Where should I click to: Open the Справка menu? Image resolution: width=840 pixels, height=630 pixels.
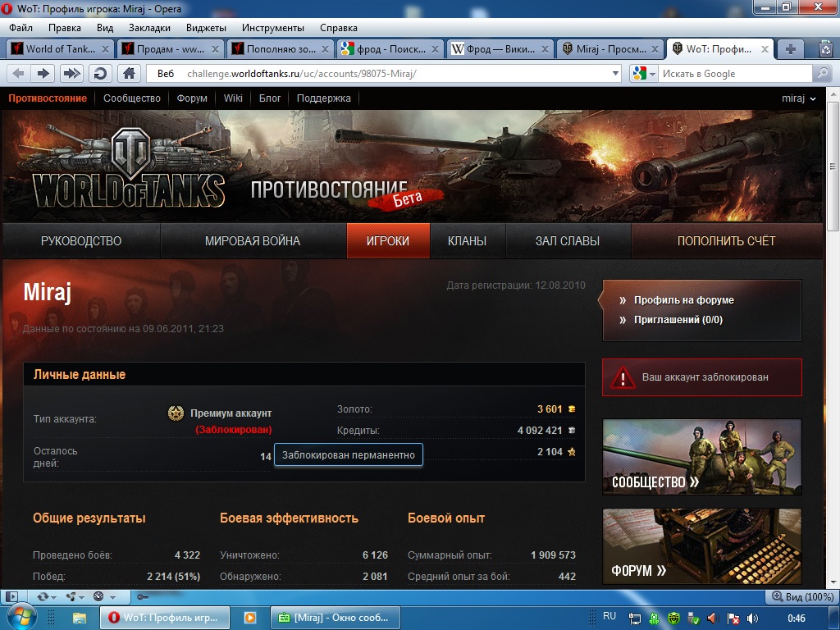[339, 28]
